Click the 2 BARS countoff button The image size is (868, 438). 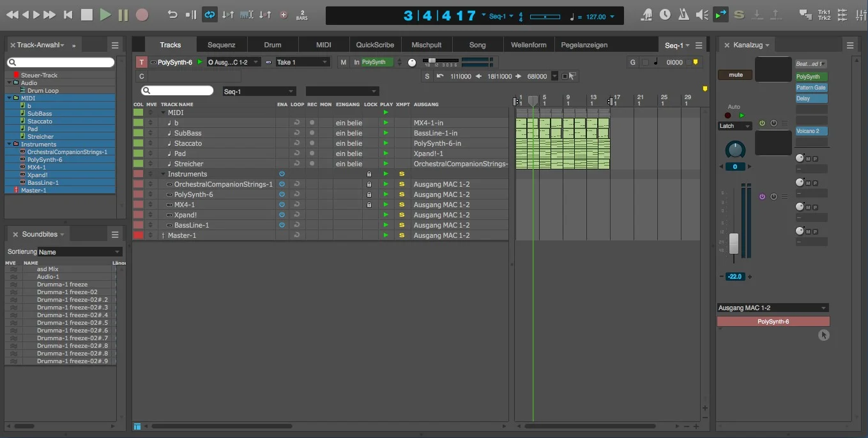click(302, 14)
